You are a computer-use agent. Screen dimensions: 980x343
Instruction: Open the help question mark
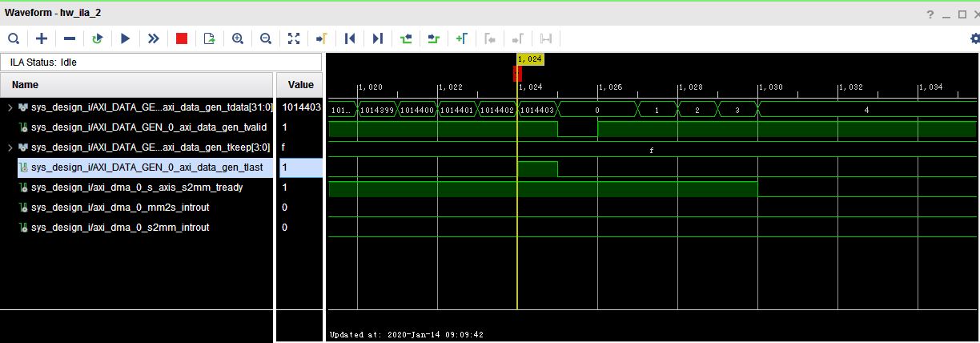(930, 14)
